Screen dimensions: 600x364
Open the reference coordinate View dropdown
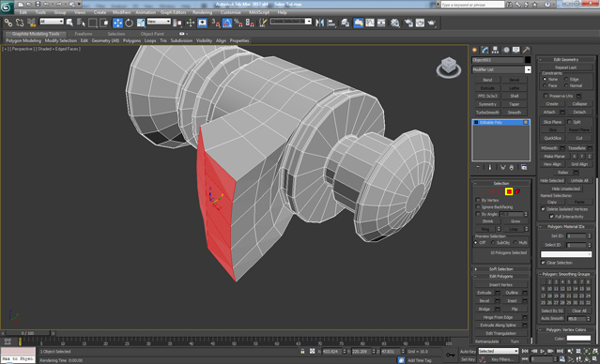pos(159,22)
